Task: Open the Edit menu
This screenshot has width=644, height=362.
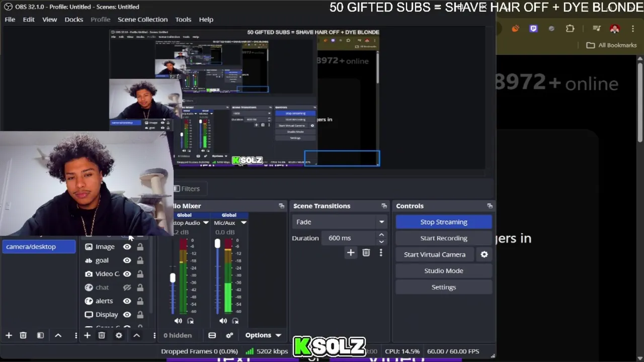Action: (29, 20)
